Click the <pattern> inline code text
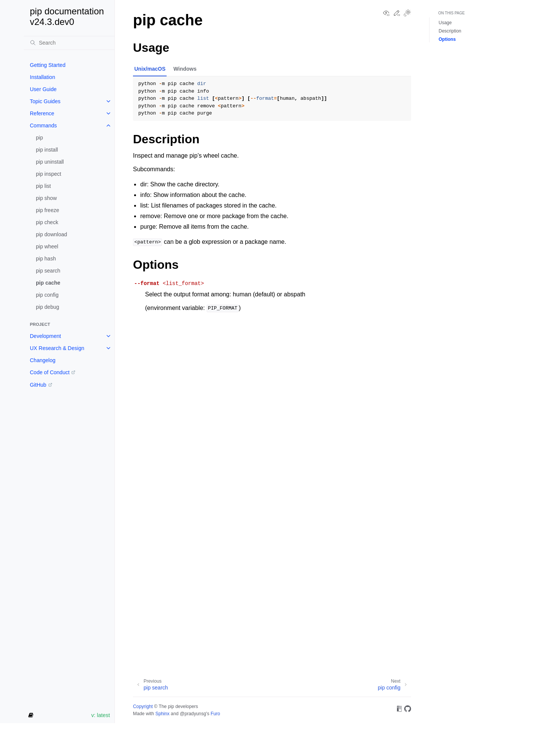The height and width of the screenshot is (756, 544). coord(148,242)
